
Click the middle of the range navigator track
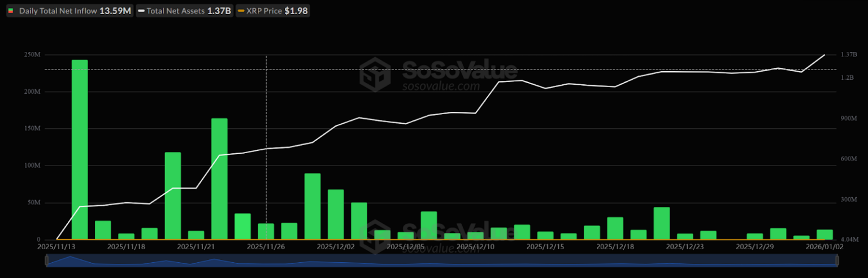(x=442, y=260)
